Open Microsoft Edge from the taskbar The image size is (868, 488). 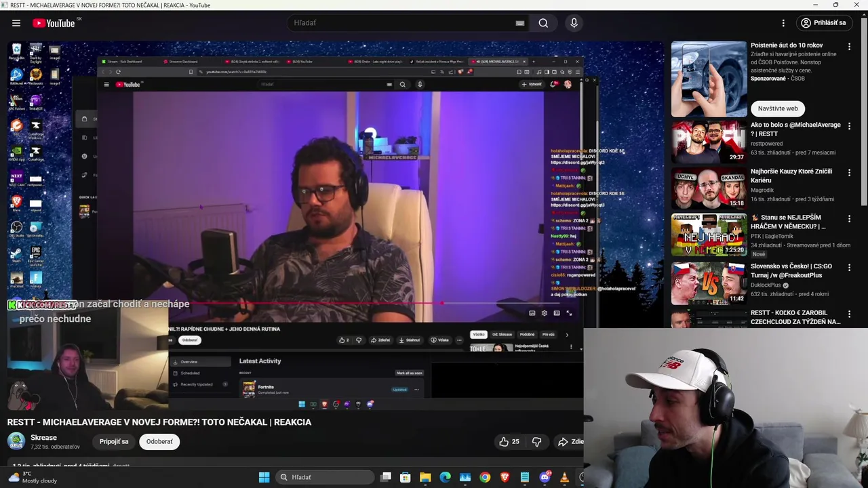point(445,477)
